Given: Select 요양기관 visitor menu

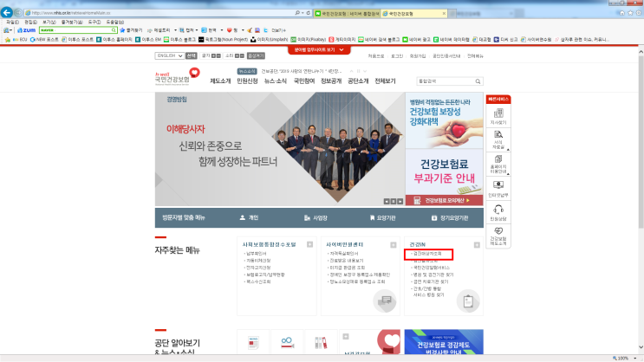Looking at the screenshot, I should (382, 218).
